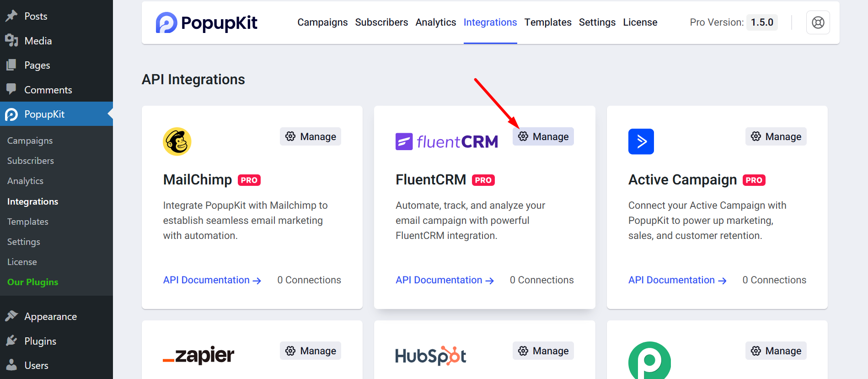The height and width of the screenshot is (379, 868).
Task: Switch to the Analytics tab
Action: 435,22
